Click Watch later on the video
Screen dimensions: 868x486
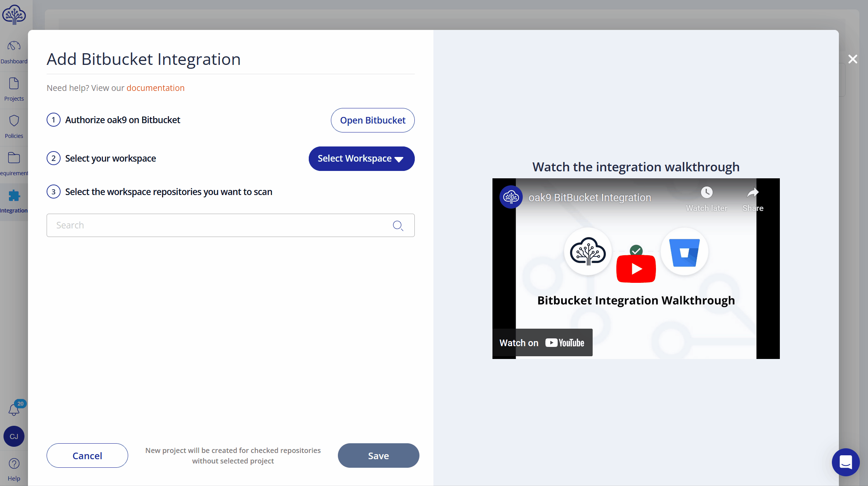pyautogui.click(x=706, y=199)
